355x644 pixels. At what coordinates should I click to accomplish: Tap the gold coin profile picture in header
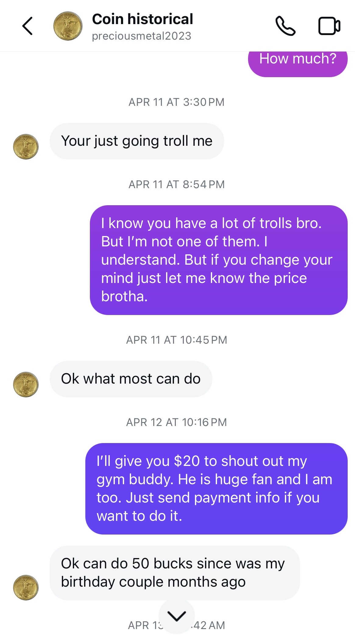point(68,26)
